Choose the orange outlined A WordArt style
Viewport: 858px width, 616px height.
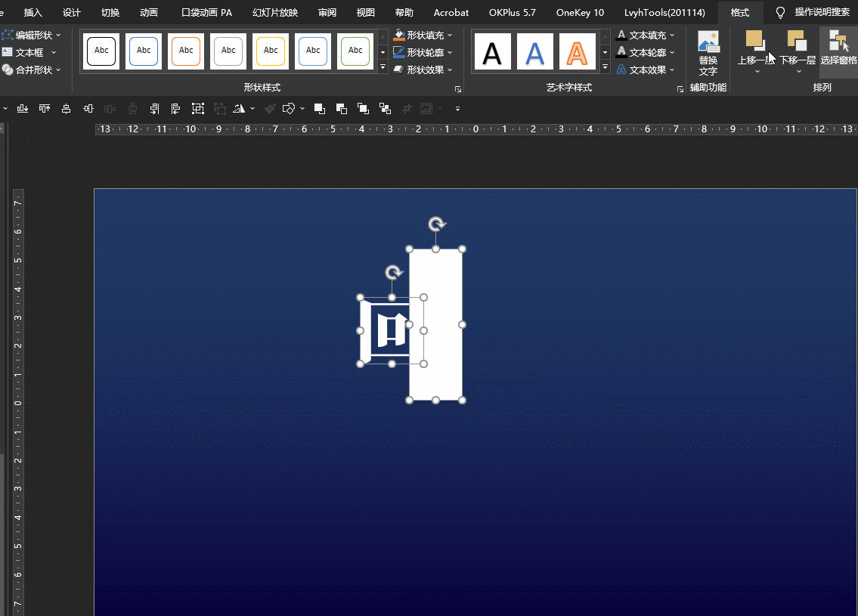pos(577,51)
